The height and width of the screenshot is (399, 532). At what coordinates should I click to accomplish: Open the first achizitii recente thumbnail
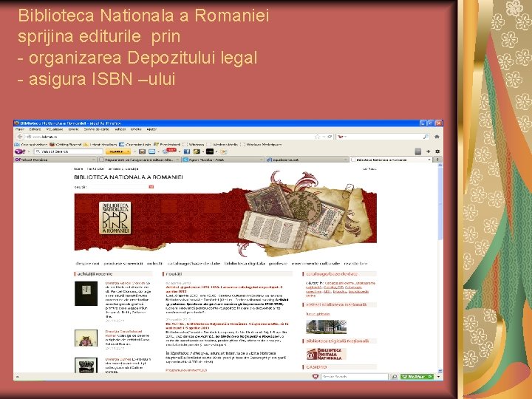[x=86, y=294]
